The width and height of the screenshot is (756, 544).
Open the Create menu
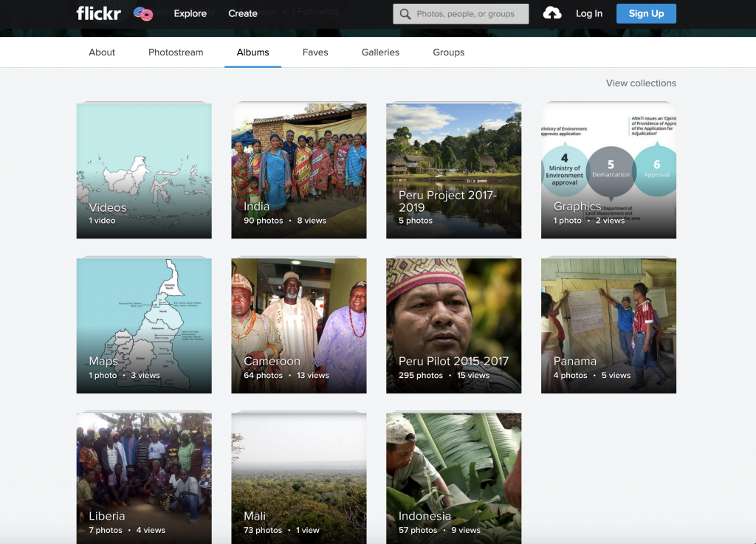pyautogui.click(x=242, y=13)
